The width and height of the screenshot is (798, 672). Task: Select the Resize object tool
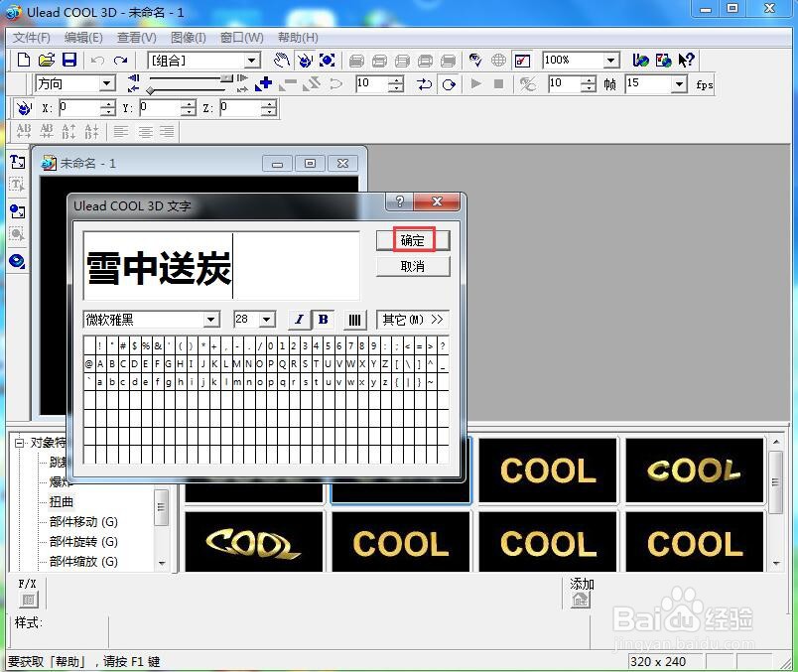click(x=327, y=61)
